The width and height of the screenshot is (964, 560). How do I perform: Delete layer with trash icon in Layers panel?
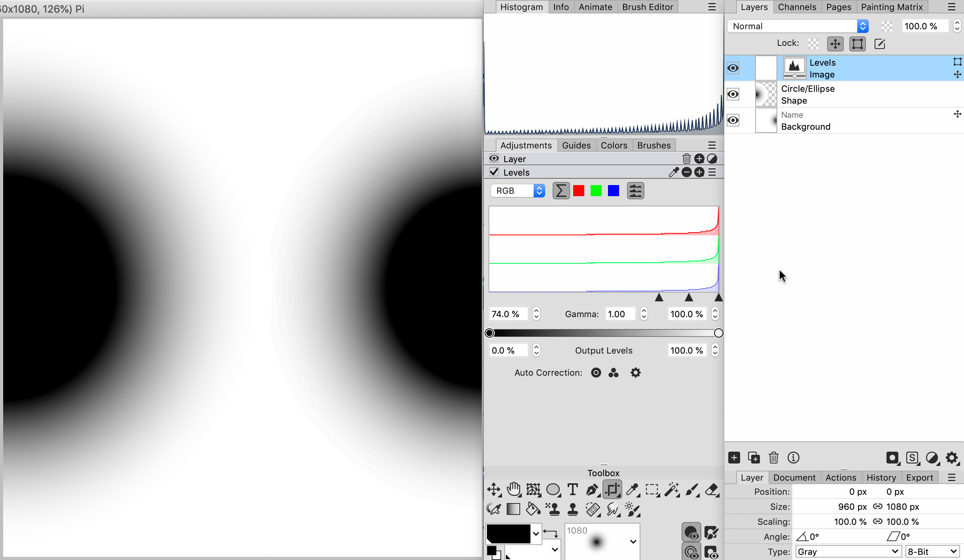tap(773, 458)
